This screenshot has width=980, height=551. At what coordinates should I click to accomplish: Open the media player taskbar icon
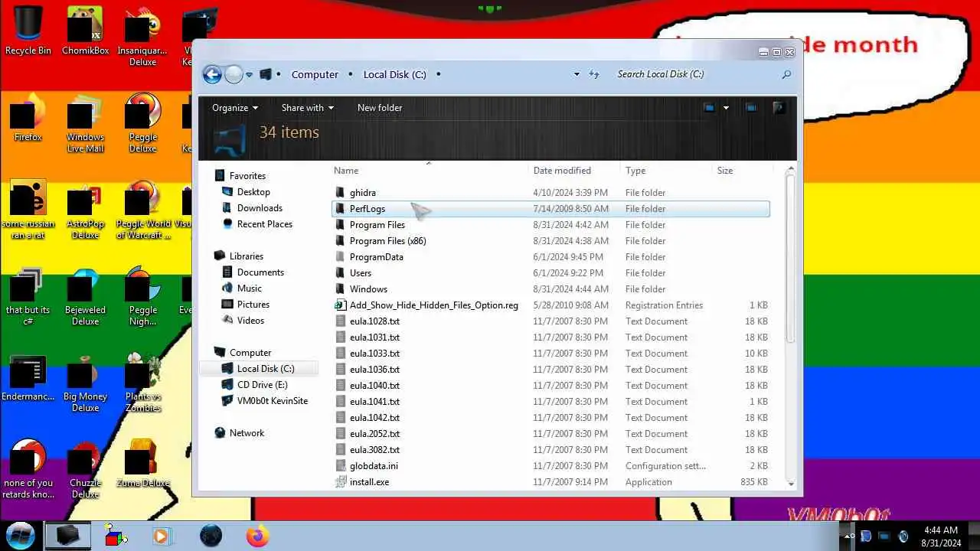162,536
